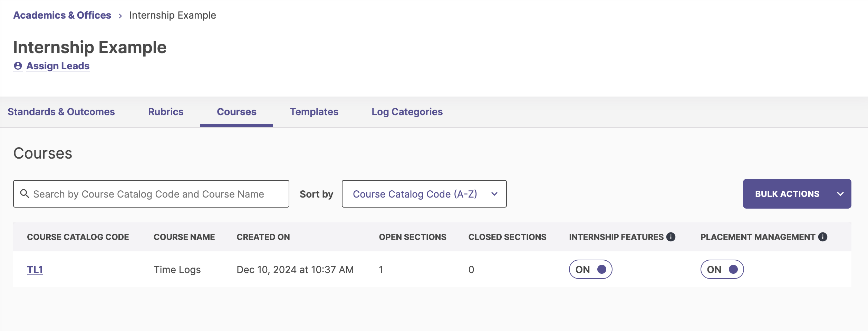Click the Internship Features info icon
Viewport: 868px width, 331px height.
pyautogui.click(x=671, y=237)
